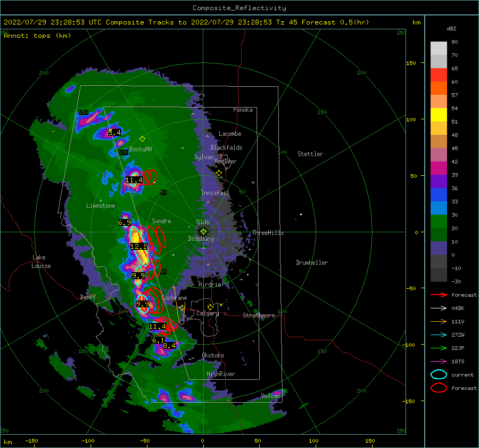Click the yellow diamond marker above RockyMH
This screenshot has height=448, width=479.
click(142, 139)
